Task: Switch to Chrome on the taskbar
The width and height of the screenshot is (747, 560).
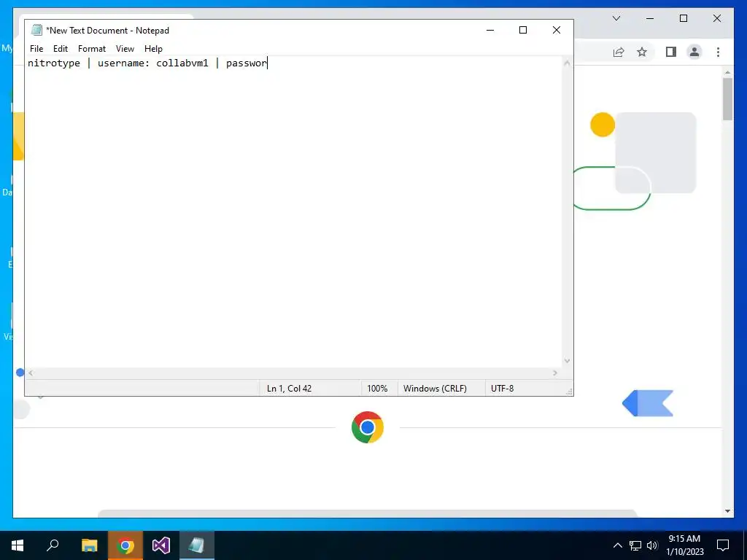Action: (125, 545)
